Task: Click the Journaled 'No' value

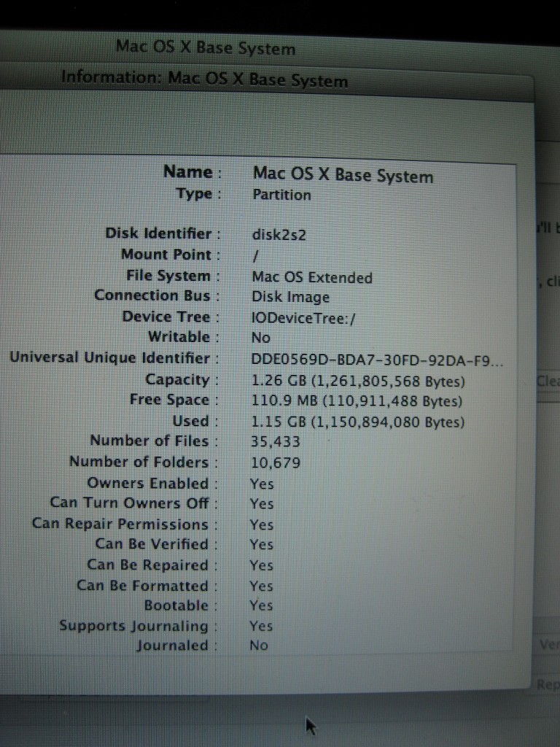Action: pos(259,646)
